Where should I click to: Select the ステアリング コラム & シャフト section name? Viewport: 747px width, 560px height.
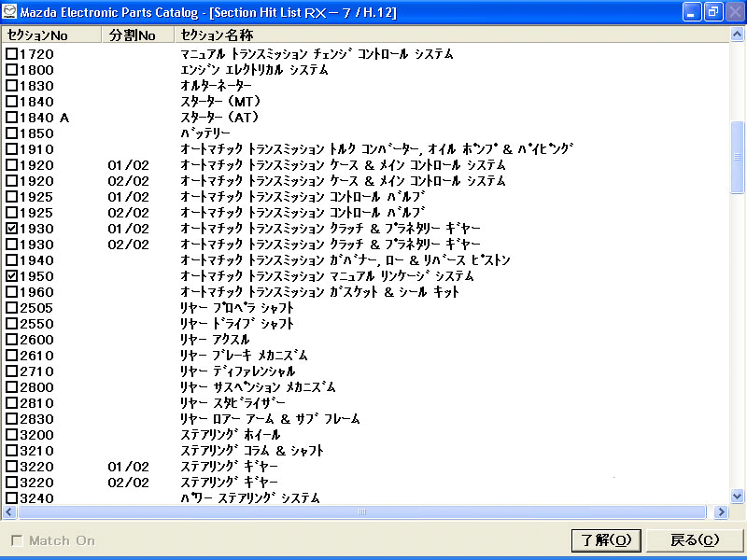(252, 451)
